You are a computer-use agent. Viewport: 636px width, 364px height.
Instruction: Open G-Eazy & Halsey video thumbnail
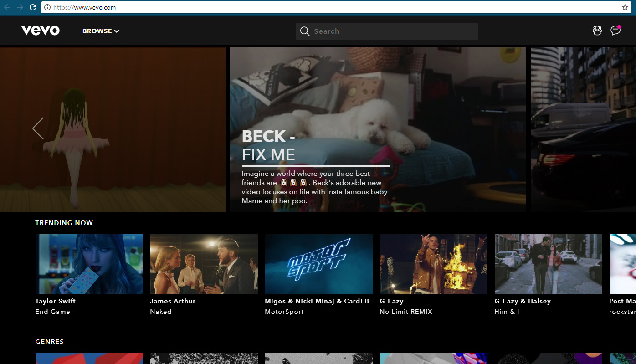(549, 264)
